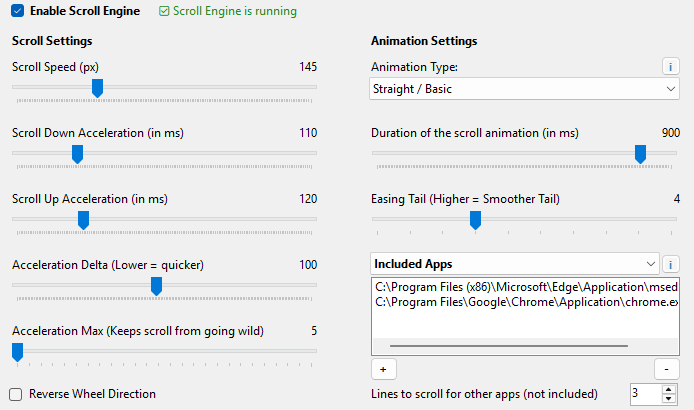Click the info icon beside Animation Type
The image size is (694, 410).
pos(671,67)
